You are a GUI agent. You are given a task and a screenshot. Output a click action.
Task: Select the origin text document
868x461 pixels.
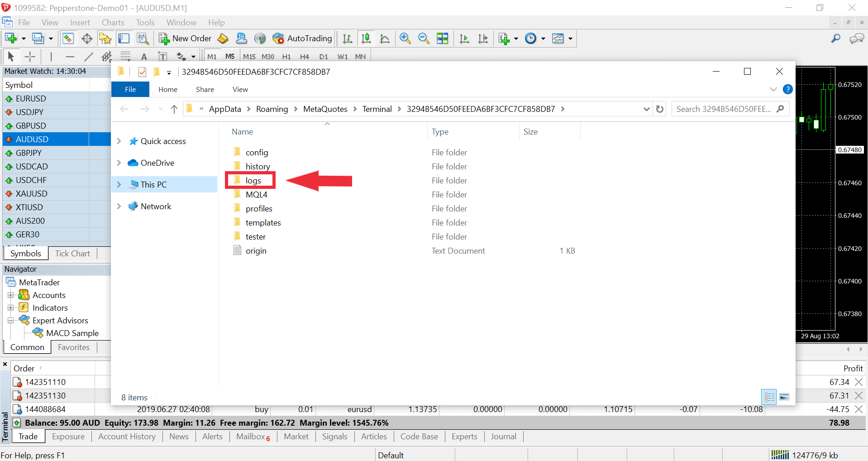(x=256, y=251)
